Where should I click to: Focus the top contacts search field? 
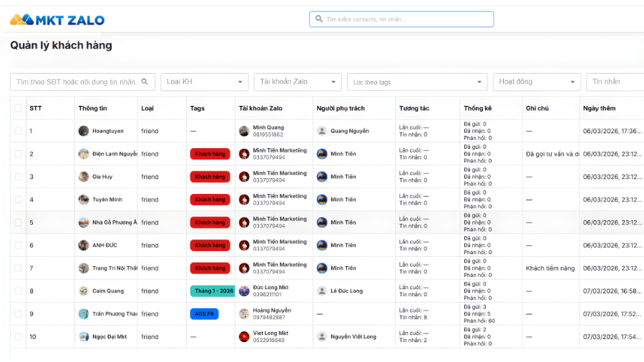click(x=401, y=19)
